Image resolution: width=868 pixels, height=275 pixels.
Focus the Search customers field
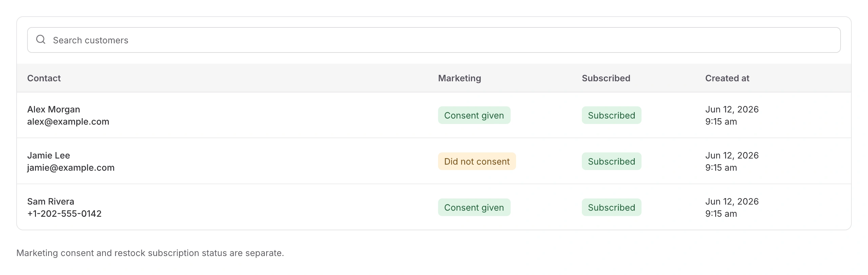point(434,40)
